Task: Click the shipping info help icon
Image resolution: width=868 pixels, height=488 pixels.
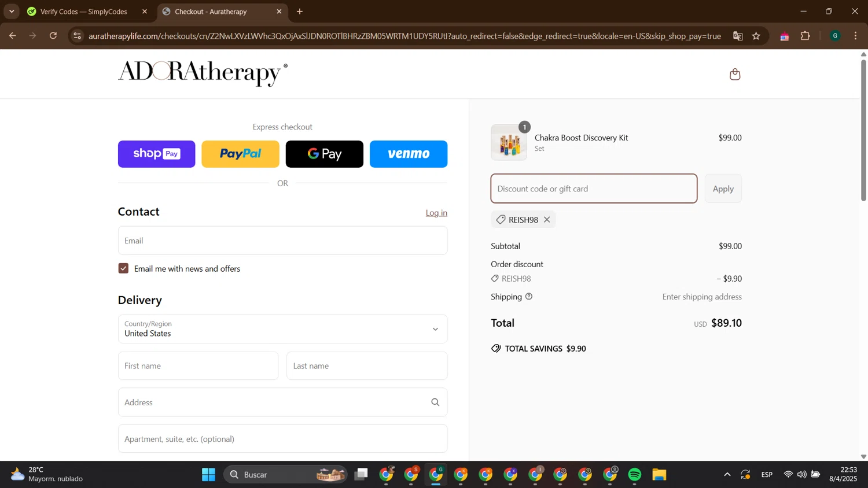Action: [529, 297]
